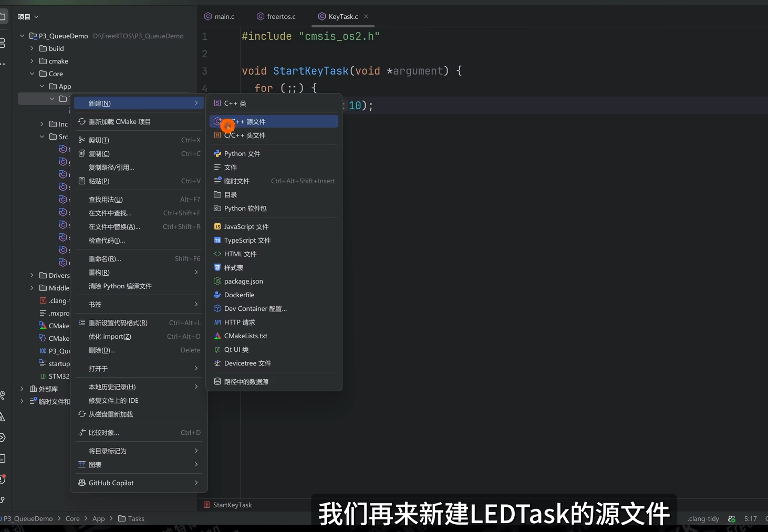This screenshot has width=768, height=532.
Task: Click the 剪切 scissors icon
Action: tap(82, 140)
